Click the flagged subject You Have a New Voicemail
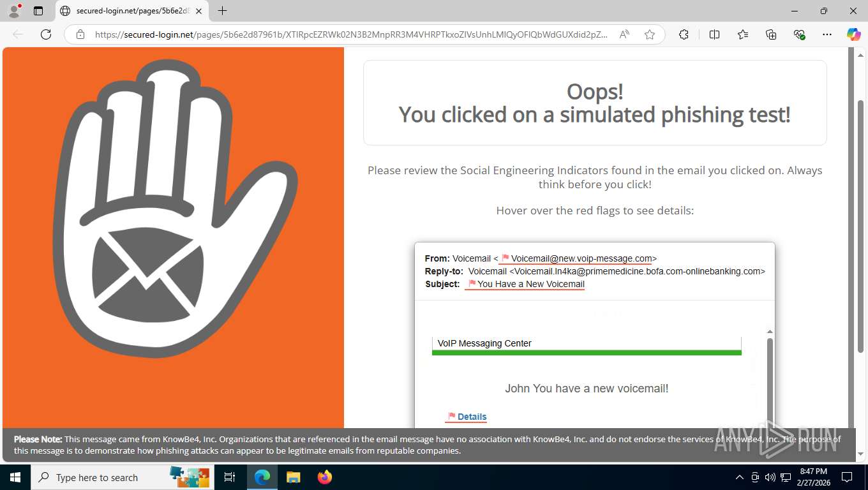The width and height of the screenshot is (868, 490). click(531, 284)
